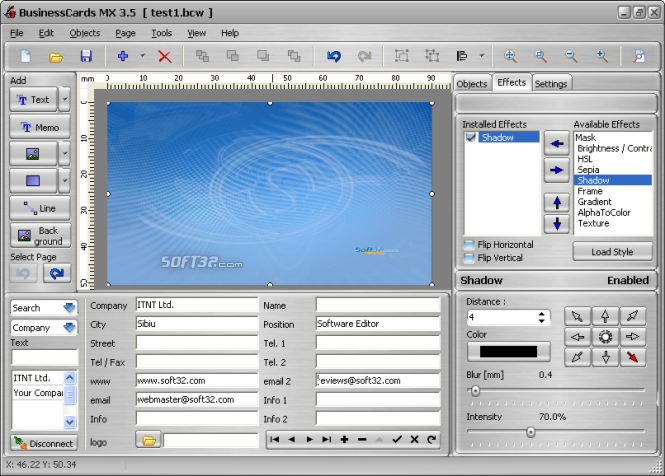
Task: Open the File menu
Action: click(17, 33)
